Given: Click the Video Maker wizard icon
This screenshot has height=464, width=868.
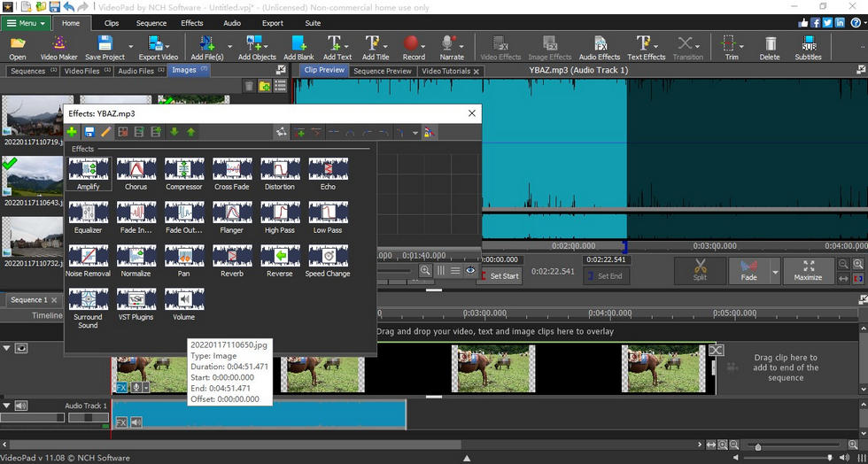Looking at the screenshot, I should 58,48.
